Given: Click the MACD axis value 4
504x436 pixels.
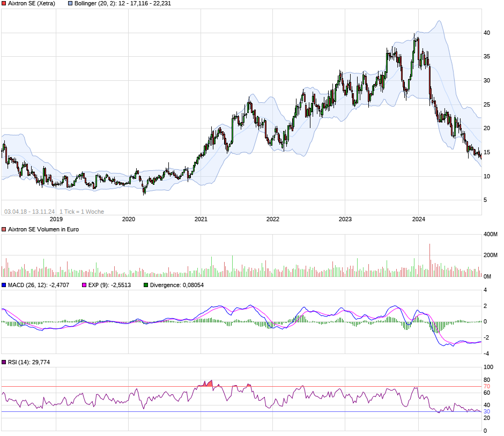Looking at the screenshot, I should point(485,290).
